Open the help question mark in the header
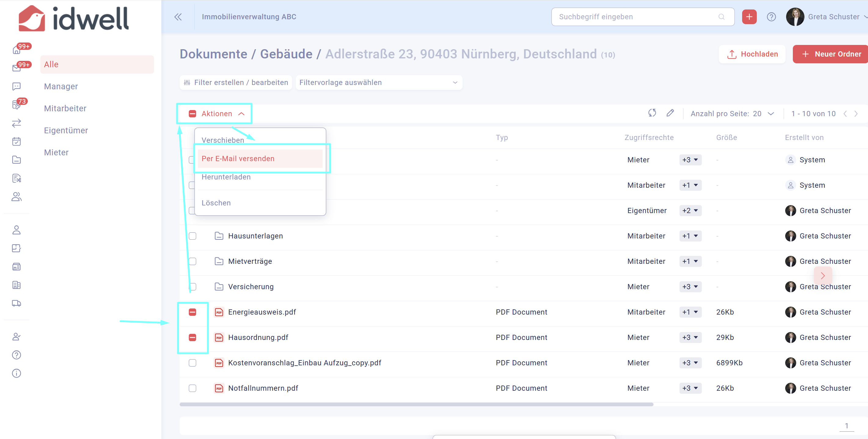 tap(771, 17)
